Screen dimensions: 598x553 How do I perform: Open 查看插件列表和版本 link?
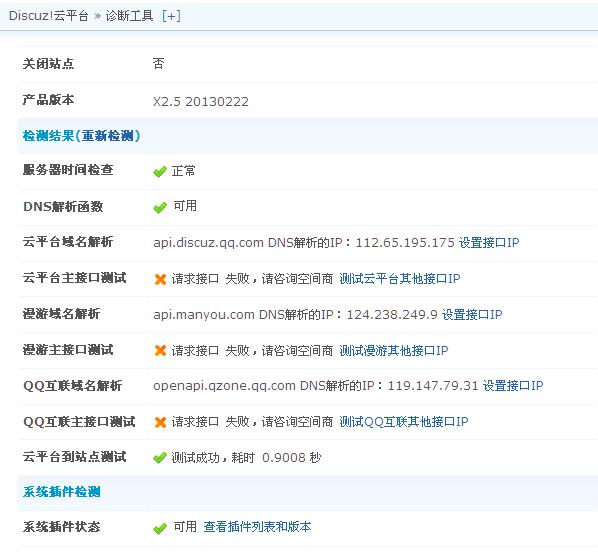(x=257, y=527)
